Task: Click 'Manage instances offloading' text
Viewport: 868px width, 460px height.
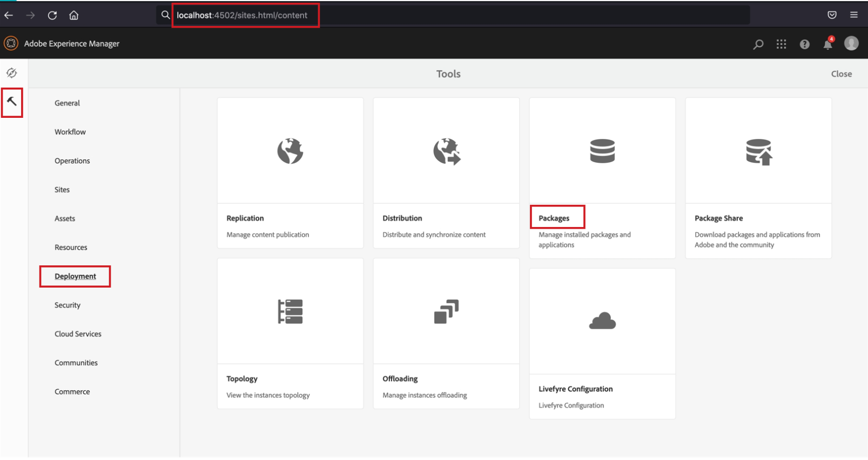Action: (425, 395)
